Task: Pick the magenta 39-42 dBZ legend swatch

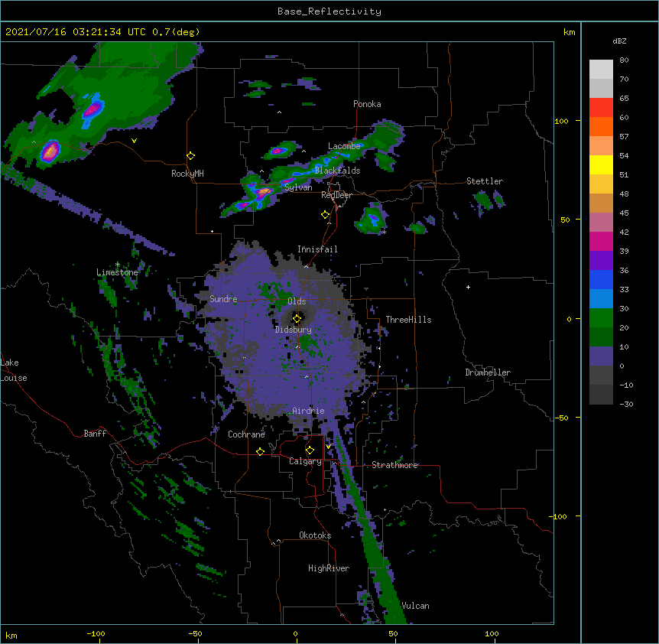Action: 601,241
